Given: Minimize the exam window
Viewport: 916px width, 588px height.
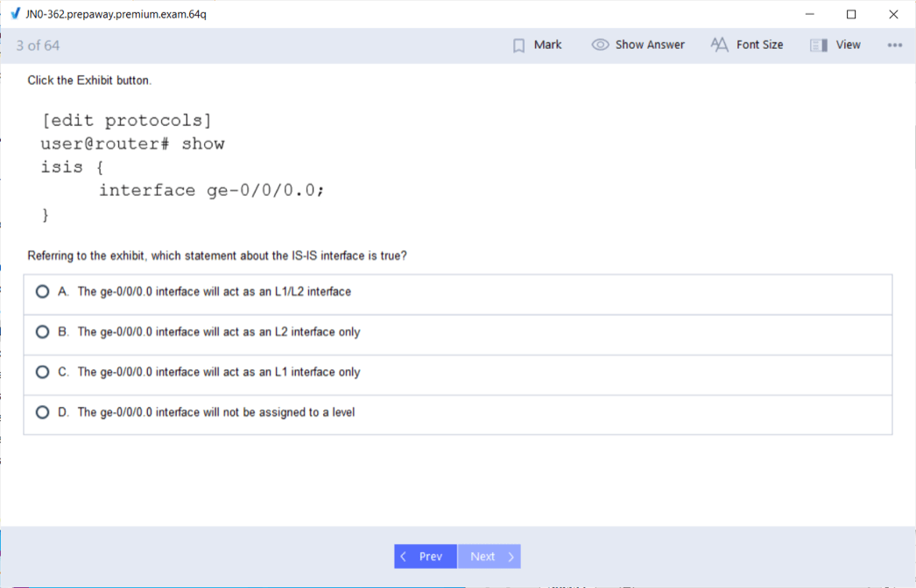Looking at the screenshot, I should pyautogui.click(x=810, y=14).
